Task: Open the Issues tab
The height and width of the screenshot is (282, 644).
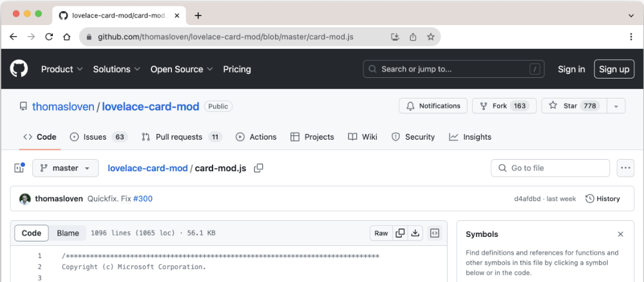Action: pos(99,137)
